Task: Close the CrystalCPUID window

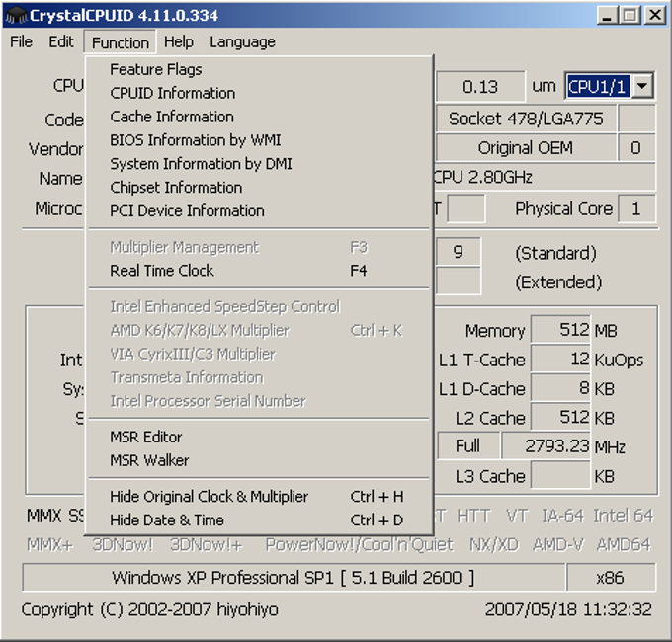Action: tap(655, 15)
